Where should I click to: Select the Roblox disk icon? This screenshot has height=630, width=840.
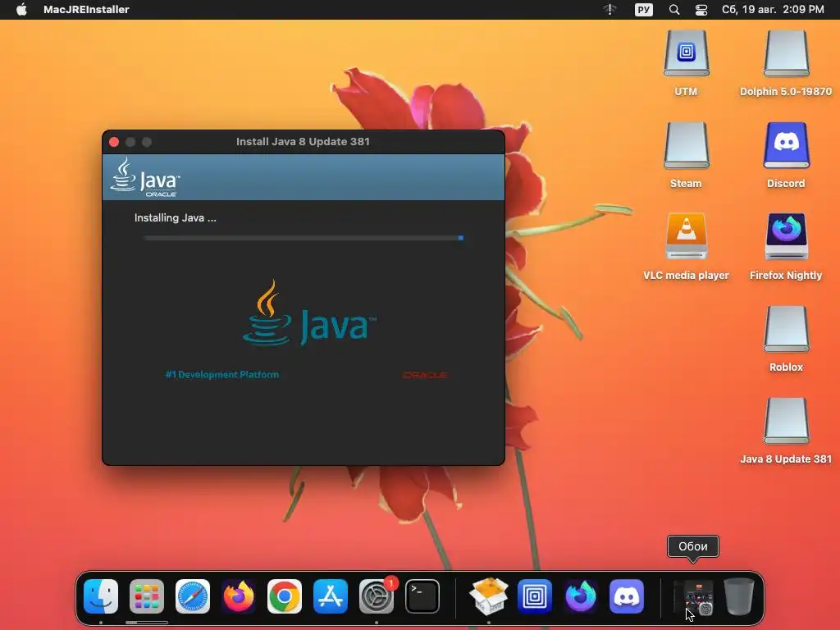point(786,328)
